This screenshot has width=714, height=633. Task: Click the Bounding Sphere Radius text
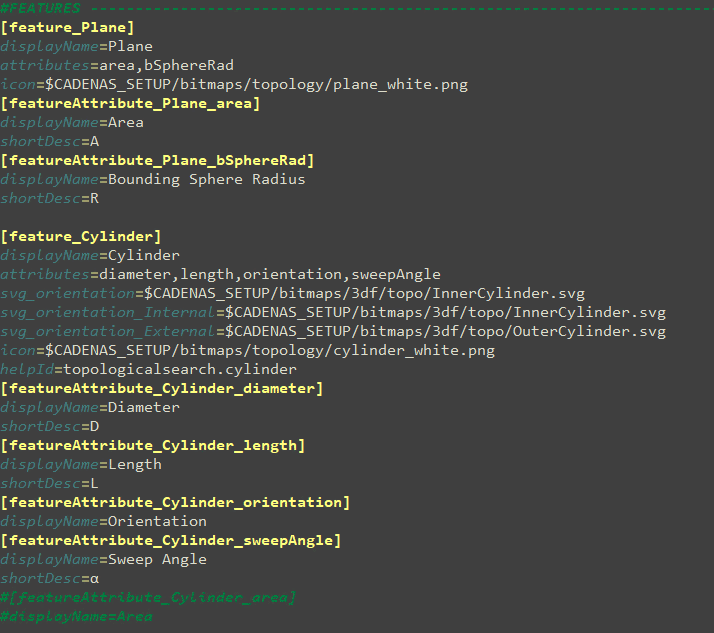tap(206, 180)
